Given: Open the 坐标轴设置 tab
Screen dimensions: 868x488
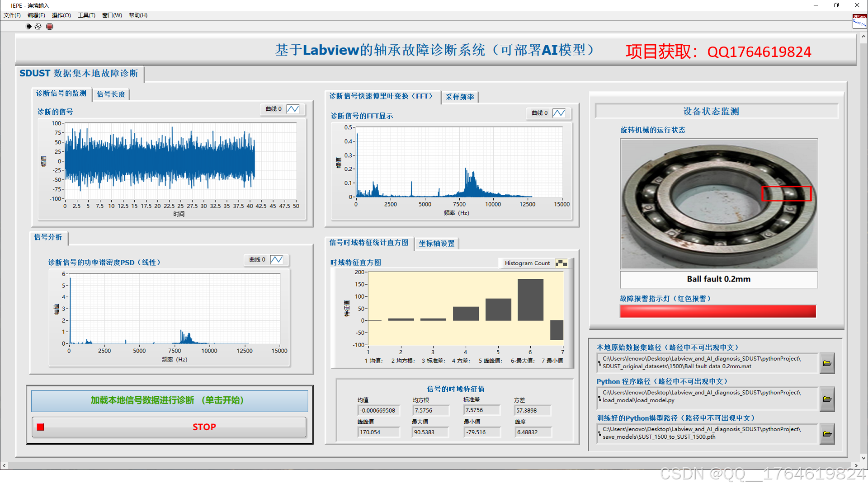Looking at the screenshot, I should 436,243.
